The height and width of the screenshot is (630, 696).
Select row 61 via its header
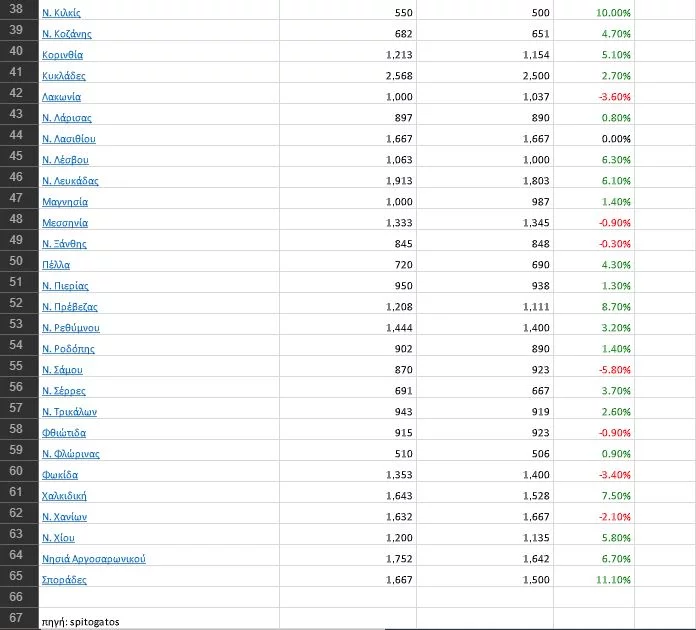pyautogui.click(x=17, y=496)
